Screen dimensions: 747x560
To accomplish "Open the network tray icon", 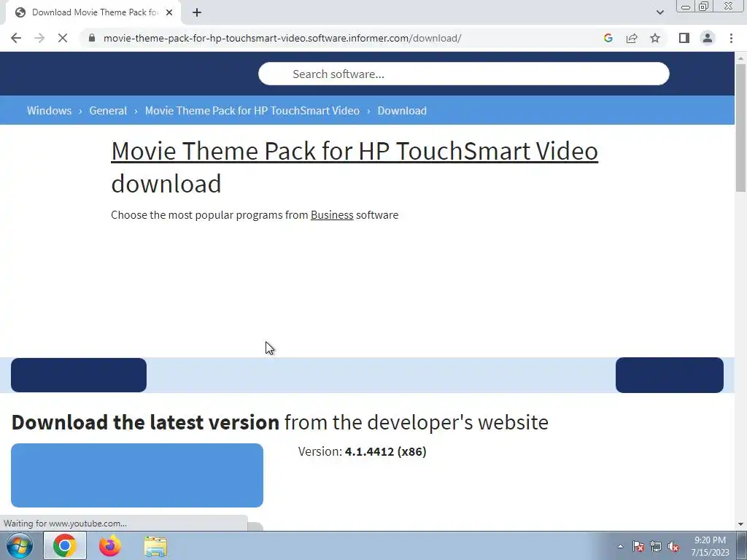I will (x=656, y=547).
